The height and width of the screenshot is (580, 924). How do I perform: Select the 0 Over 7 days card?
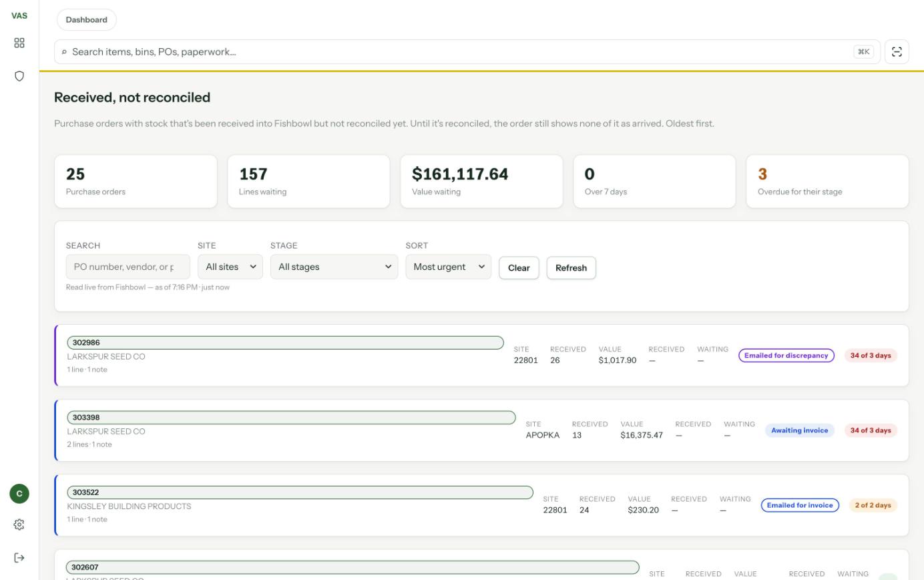[x=654, y=182]
